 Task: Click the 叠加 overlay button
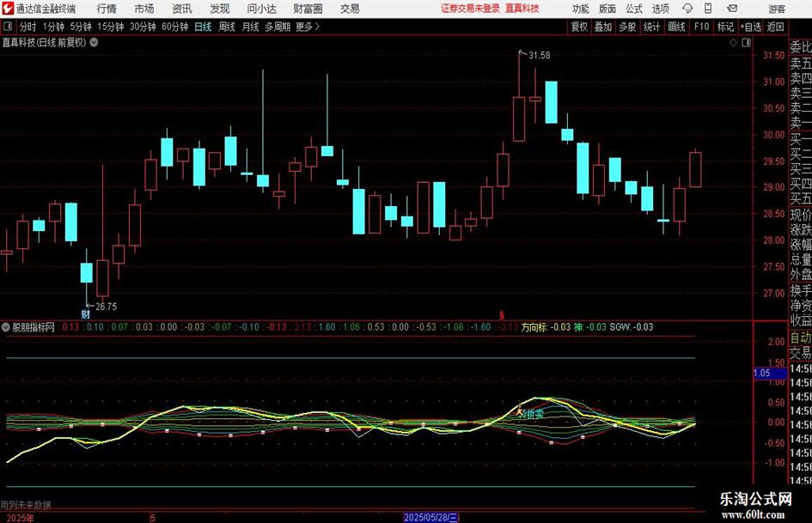pyautogui.click(x=603, y=27)
